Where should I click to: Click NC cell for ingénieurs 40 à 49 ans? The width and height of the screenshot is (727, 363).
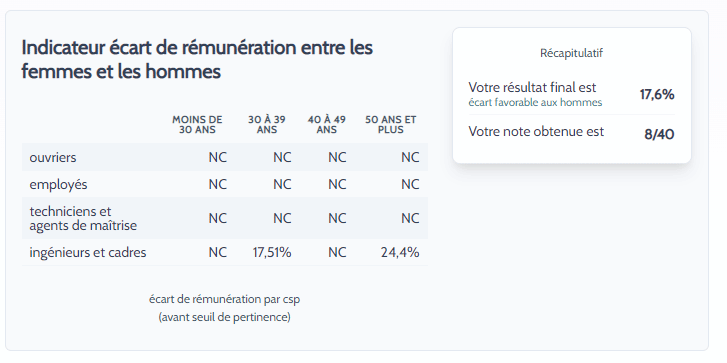coord(337,253)
